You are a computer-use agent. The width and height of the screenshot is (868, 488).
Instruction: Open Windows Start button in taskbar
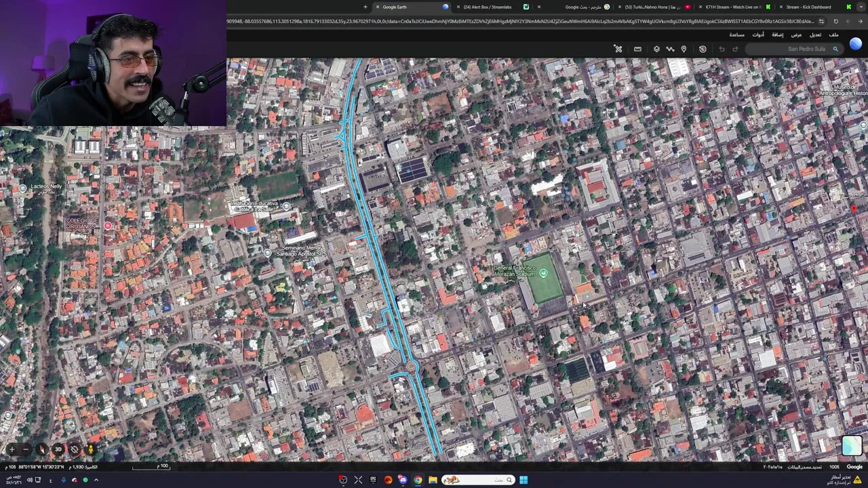(x=524, y=480)
